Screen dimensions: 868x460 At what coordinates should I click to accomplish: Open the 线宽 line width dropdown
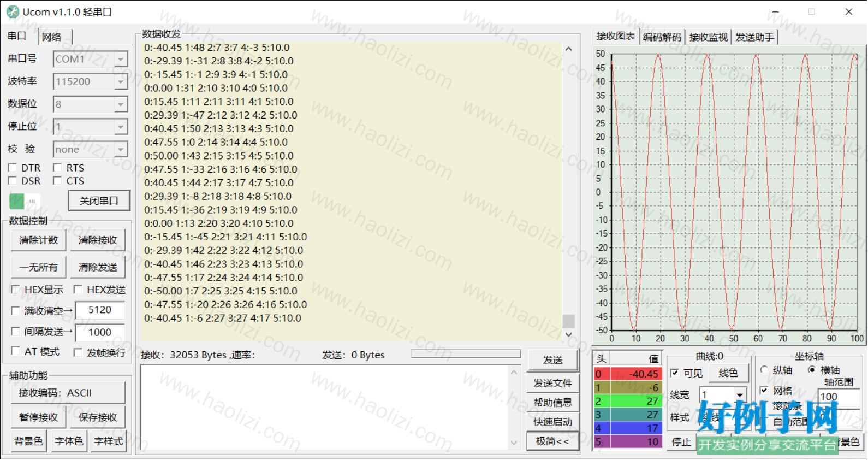[740, 395]
